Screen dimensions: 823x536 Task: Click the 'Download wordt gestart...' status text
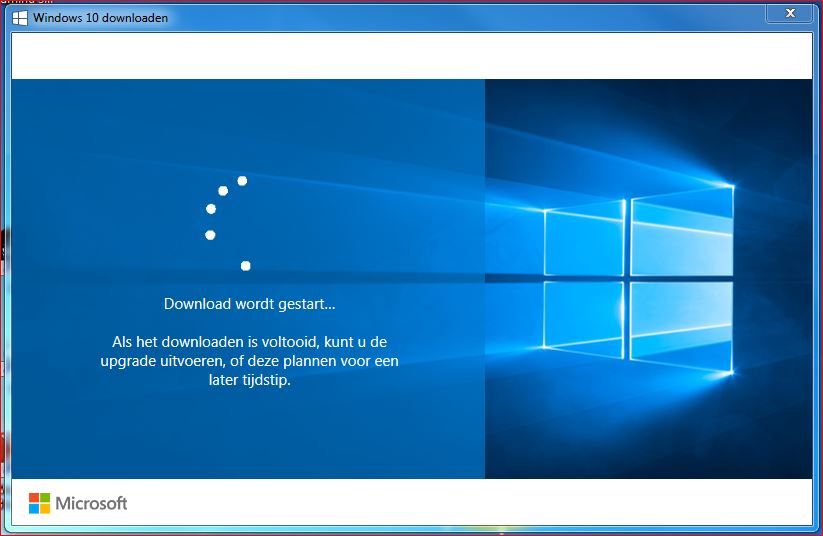pyautogui.click(x=249, y=304)
